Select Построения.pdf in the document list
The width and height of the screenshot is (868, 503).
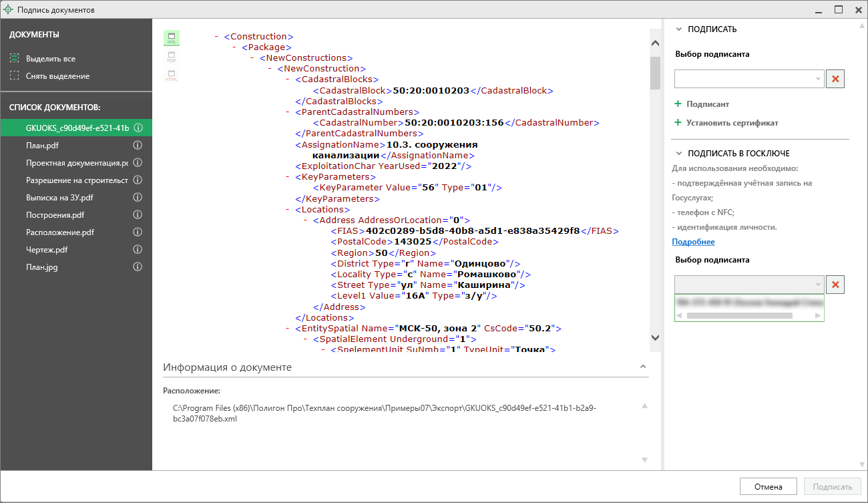coord(55,215)
